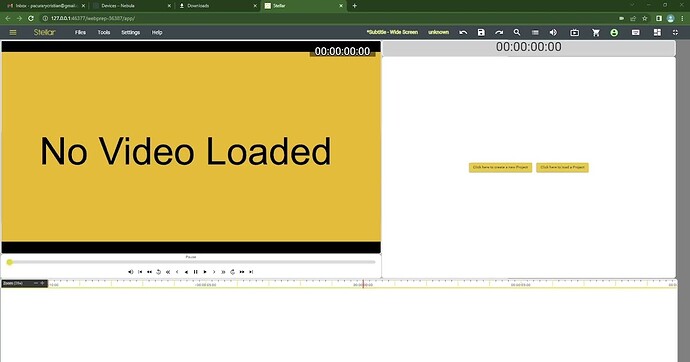Screen dimensions: 690x362
Task: Click here to load a Project
Action: click(x=562, y=168)
